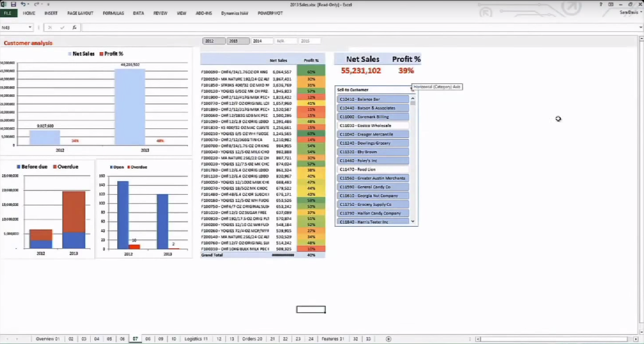Click the Help question mark icon

pos(601,4)
